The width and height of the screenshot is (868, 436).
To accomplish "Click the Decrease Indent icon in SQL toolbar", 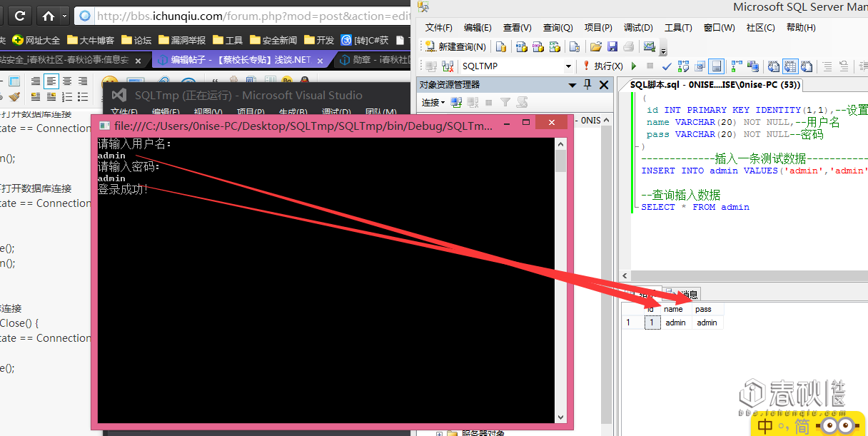I will pyautogui.click(x=863, y=66).
